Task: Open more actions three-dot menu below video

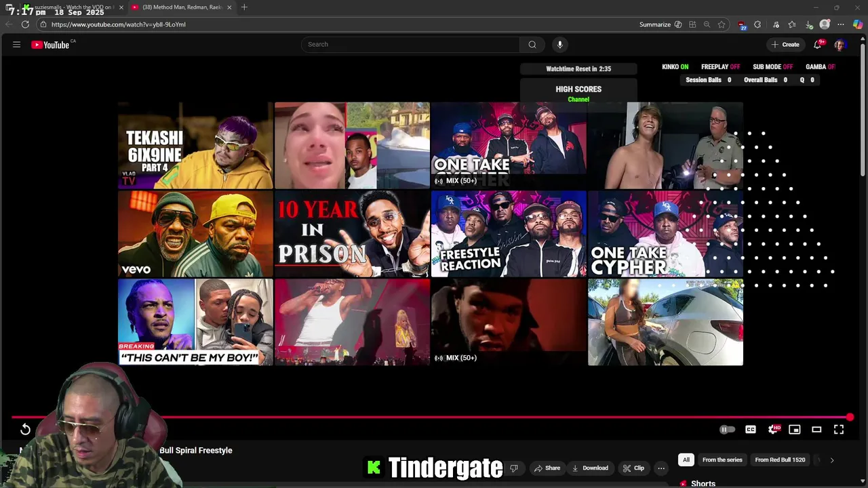Action: click(661, 468)
